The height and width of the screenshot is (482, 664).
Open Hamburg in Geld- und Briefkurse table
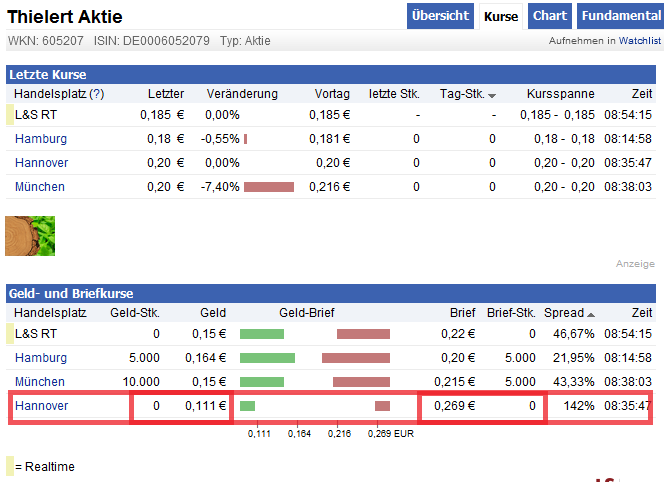[x=41, y=358]
